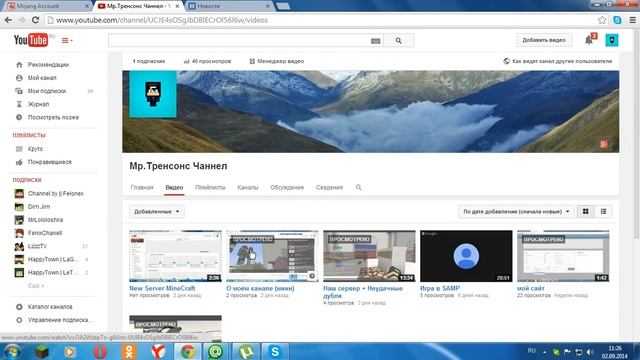Switch to grid view
The width and height of the screenshot is (640, 360).
[x=585, y=211]
